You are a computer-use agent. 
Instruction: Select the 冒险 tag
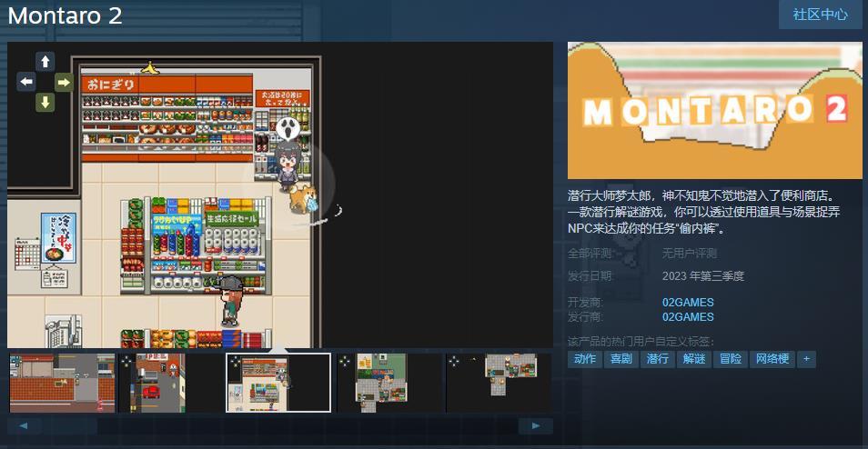click(731, 359)
